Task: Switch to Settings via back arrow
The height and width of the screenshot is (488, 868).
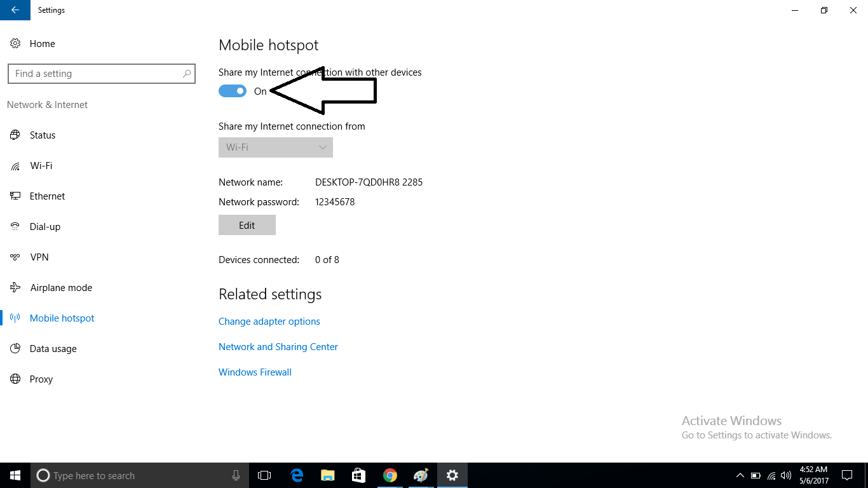Action: click(14, 10)
